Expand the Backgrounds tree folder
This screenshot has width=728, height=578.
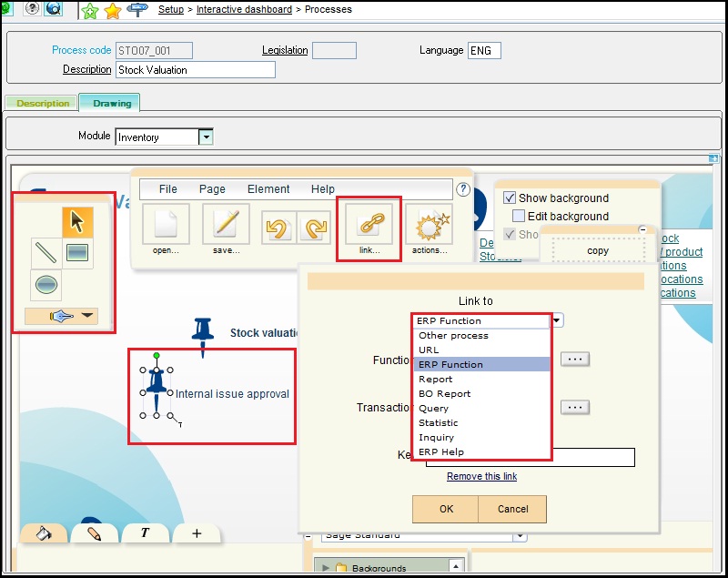(325, 568)
